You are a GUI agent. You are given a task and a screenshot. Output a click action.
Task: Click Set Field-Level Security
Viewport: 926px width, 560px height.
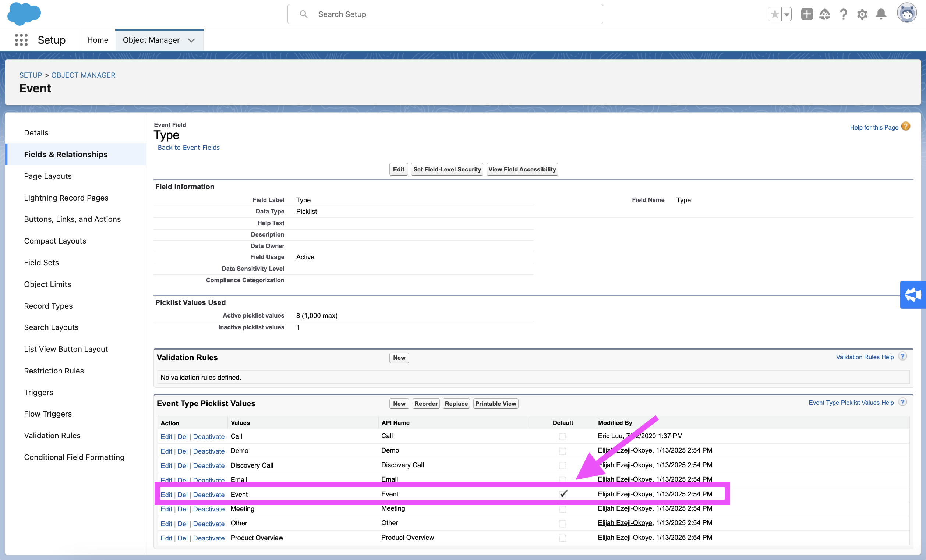tap(447, 169)
